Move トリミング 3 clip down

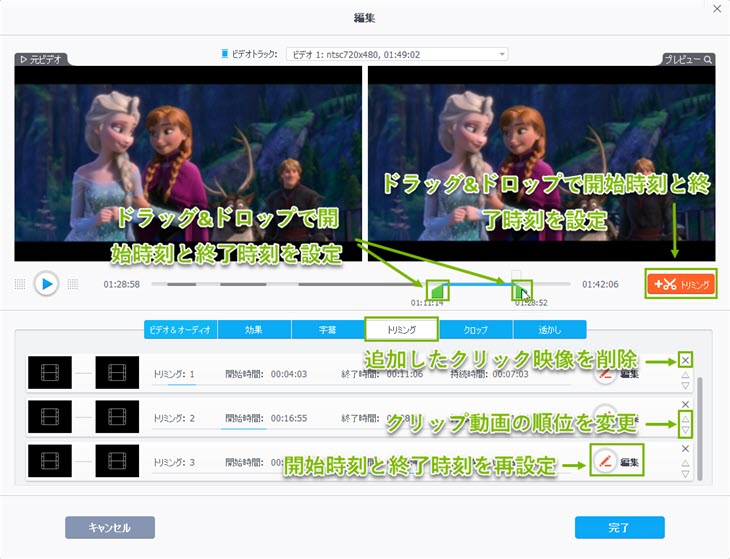coord(685,474)
